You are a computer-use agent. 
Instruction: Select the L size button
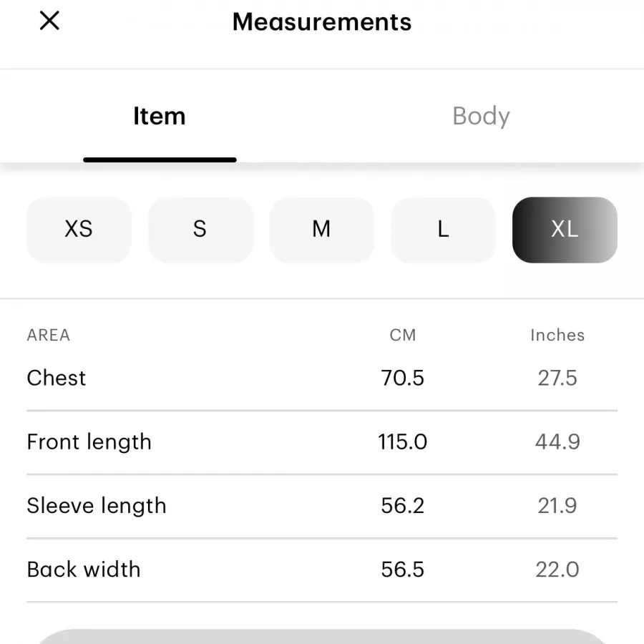443,229
